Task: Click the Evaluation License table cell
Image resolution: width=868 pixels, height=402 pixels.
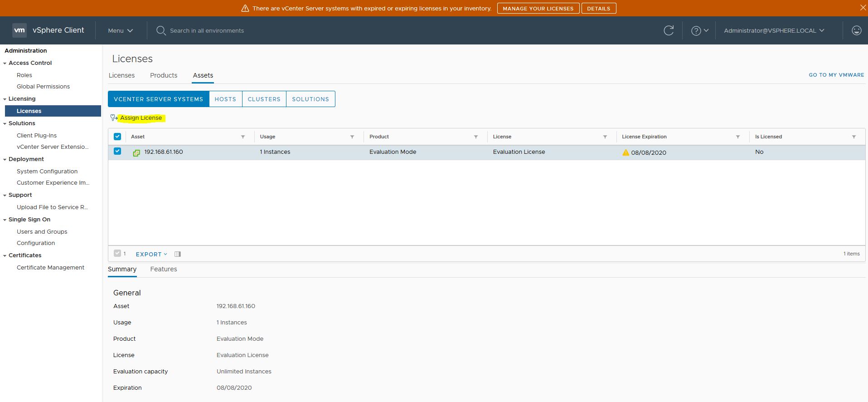Action: click(x=519, y=152)
